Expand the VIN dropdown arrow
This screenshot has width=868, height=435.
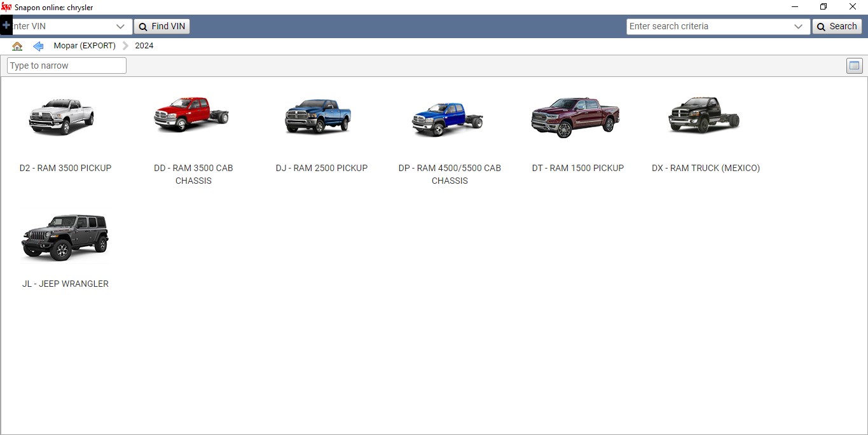point(121,27)
